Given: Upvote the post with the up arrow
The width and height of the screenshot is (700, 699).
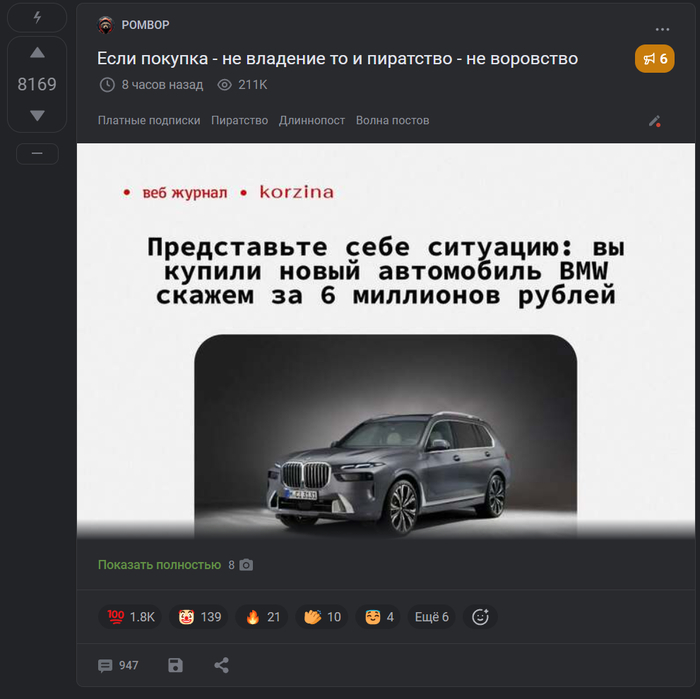Looking at the screenshot, I should (37, 53).
